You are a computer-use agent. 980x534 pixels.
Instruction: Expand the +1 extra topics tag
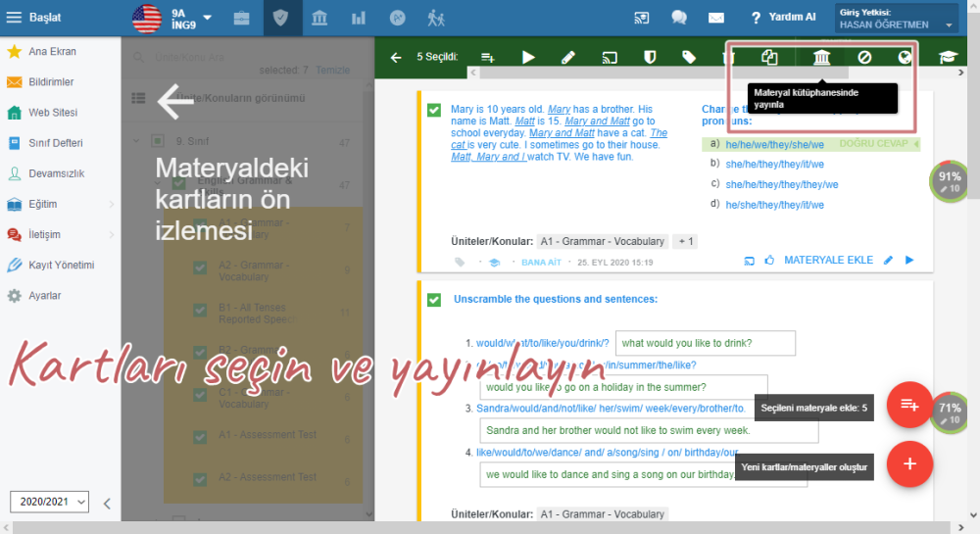pyautogui.click(x=686, y=241)
